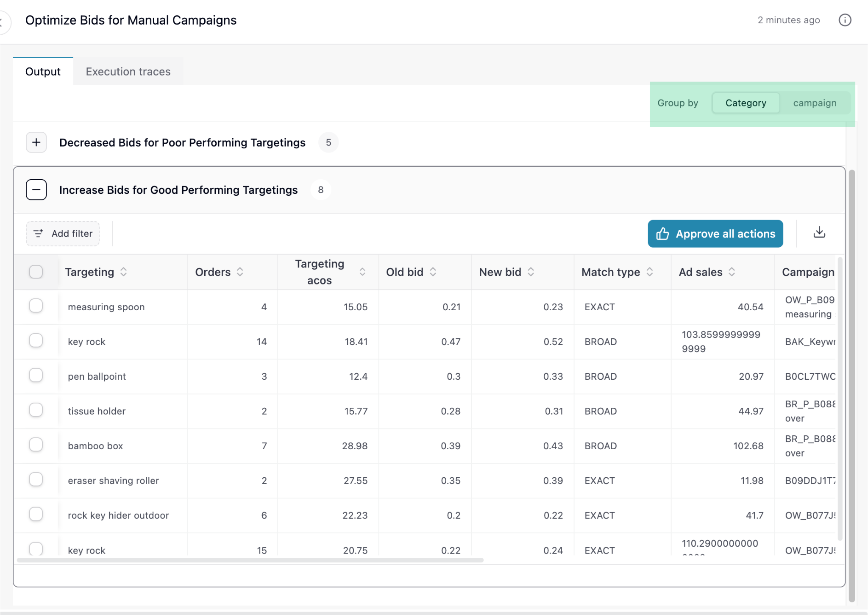Tick the bamboo box row checkbox
The image size is (868, 615).
tap(36, 445)
